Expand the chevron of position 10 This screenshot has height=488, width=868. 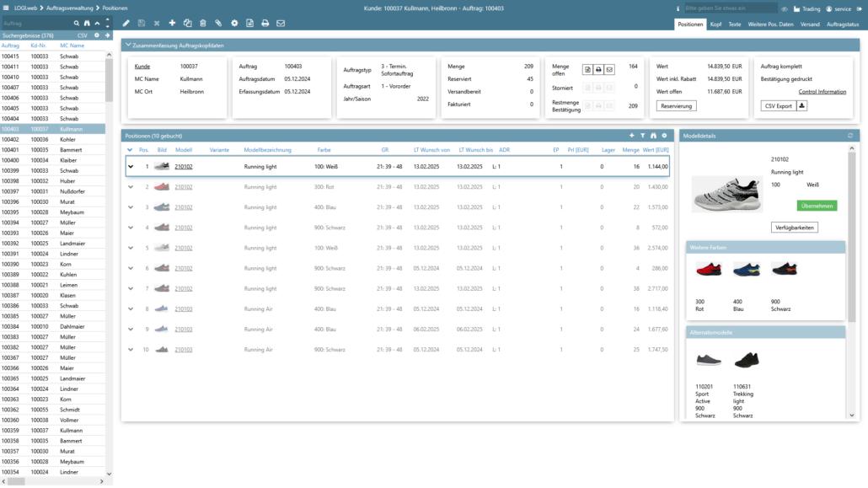coord(131,349)
